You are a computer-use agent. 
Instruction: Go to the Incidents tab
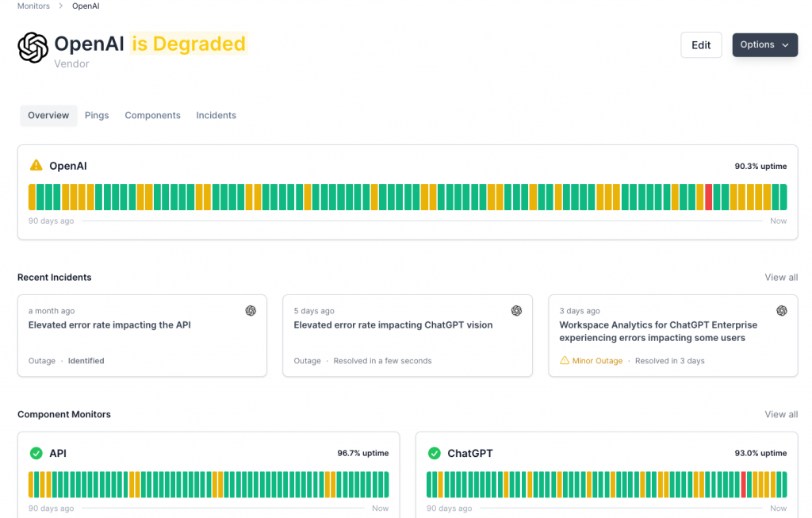[216, 116]
